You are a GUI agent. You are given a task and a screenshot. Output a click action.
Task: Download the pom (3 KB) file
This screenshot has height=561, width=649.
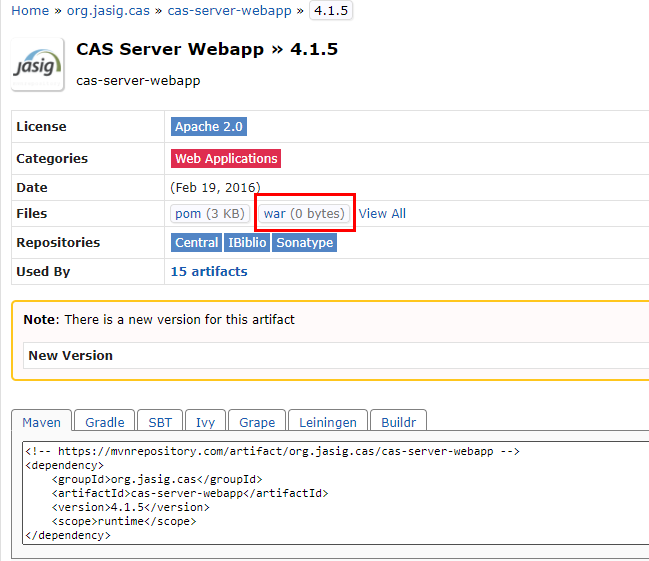pyautogui.click(x=210, y=214)
